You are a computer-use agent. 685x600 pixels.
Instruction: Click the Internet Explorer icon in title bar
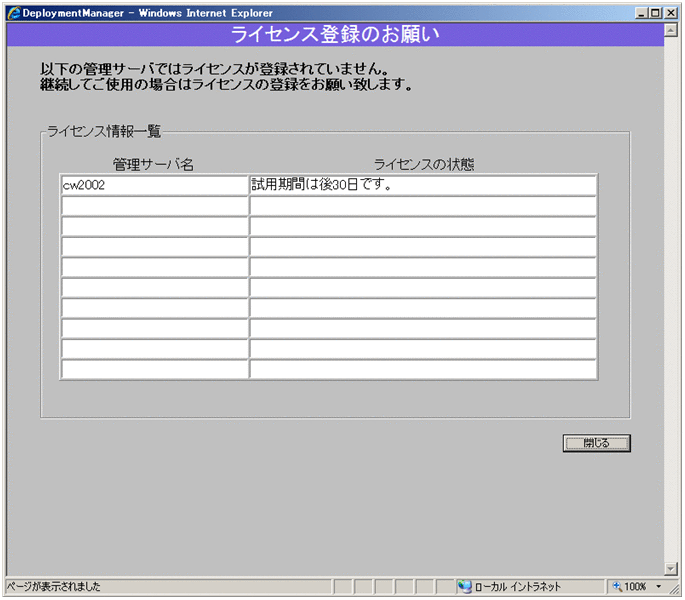point(14,13)
